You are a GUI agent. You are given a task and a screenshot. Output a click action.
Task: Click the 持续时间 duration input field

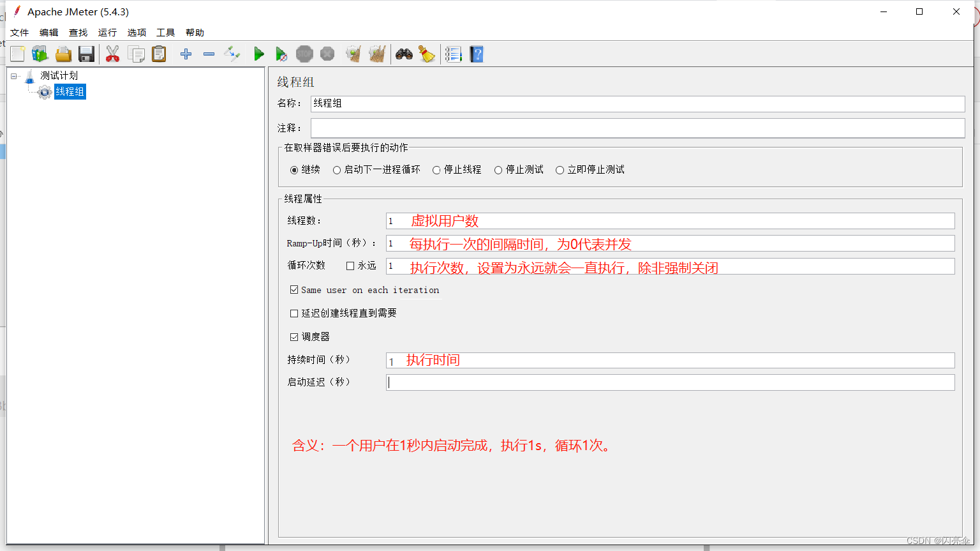click(670, 361)
